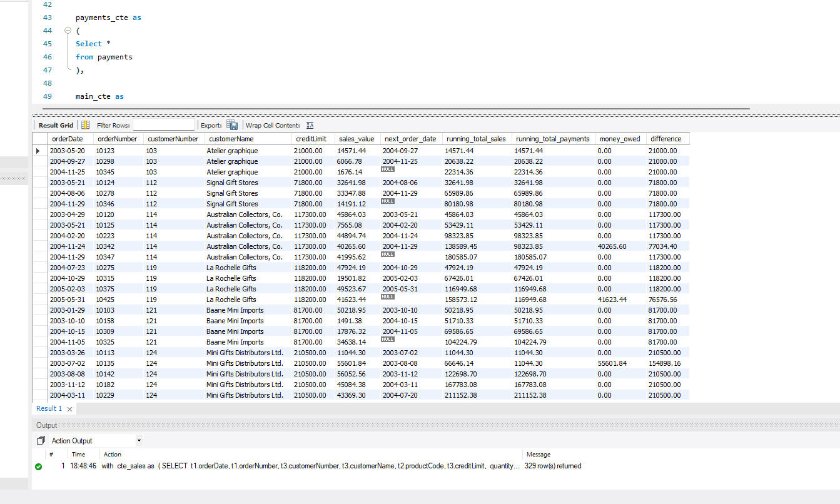Click the creditLimit column header
Viewport: 840px width, 504px height.
coord(313,139)
